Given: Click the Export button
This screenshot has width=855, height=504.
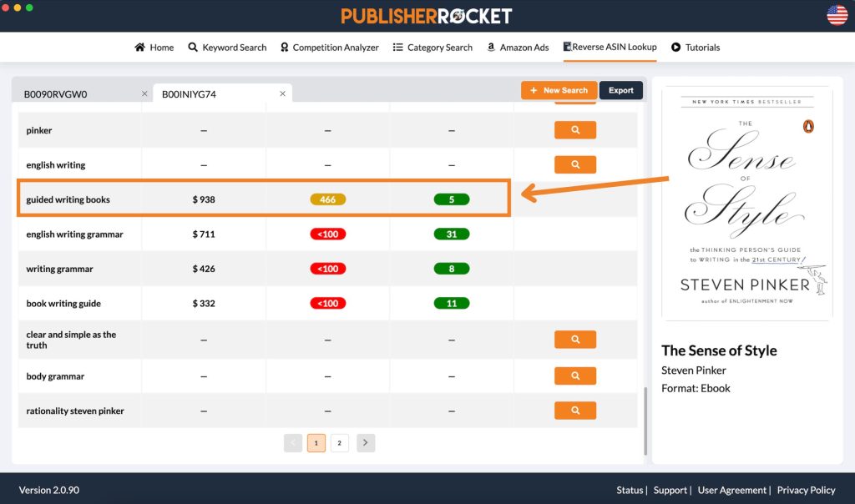Looking at the screenshot, I should (621, 90).
